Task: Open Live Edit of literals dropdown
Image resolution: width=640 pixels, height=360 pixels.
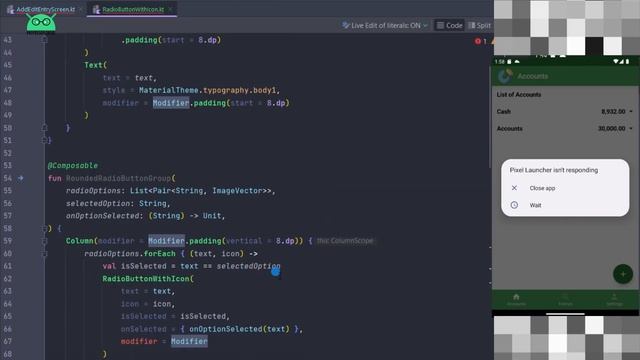Action: 385,25
